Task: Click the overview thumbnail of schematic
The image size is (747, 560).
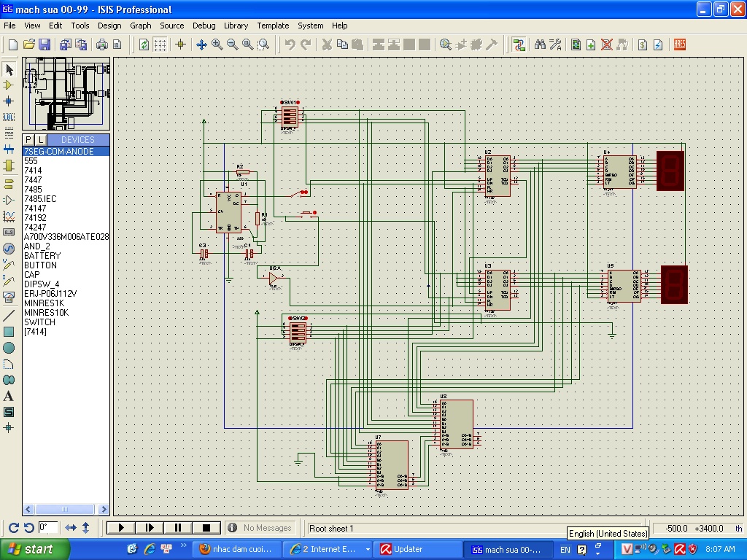Action: (66, 94)
